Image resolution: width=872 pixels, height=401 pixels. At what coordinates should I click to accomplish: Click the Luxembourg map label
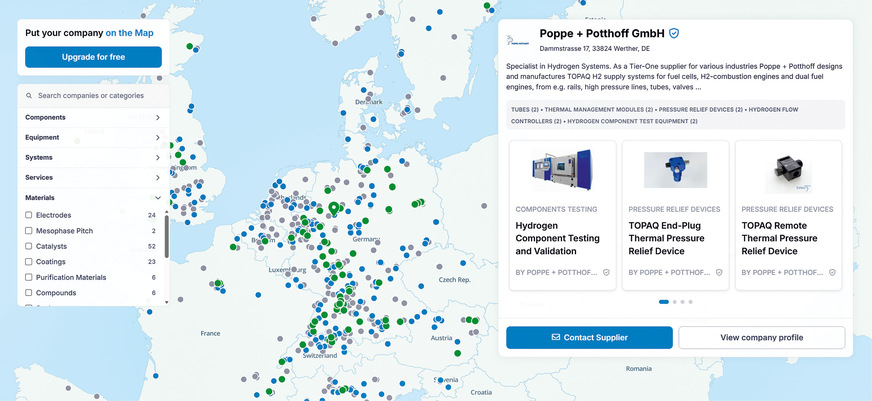287,270
